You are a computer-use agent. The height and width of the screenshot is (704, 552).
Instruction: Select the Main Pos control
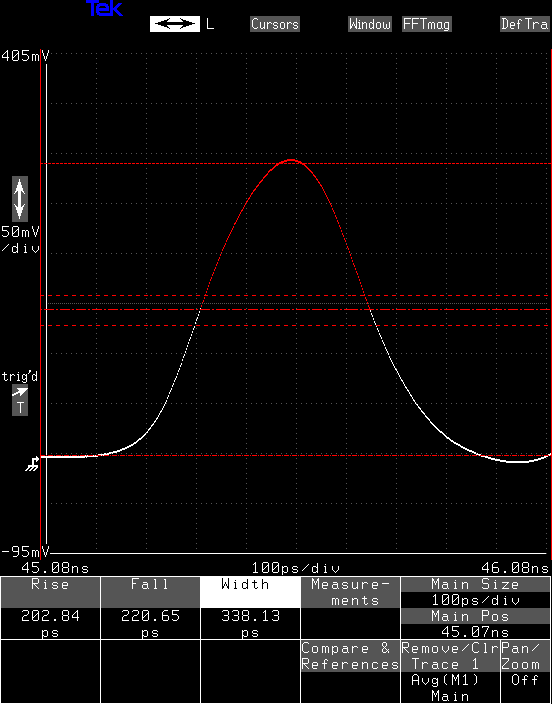click(476, 616)
